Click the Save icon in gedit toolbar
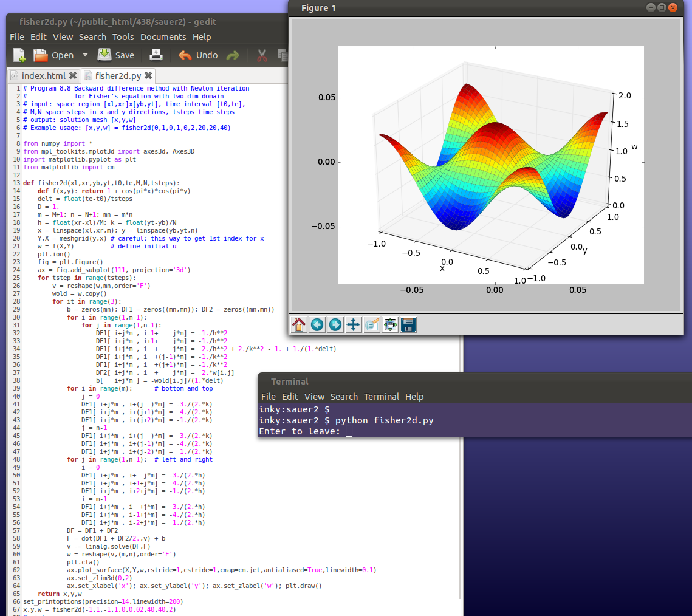 (104, 55)
